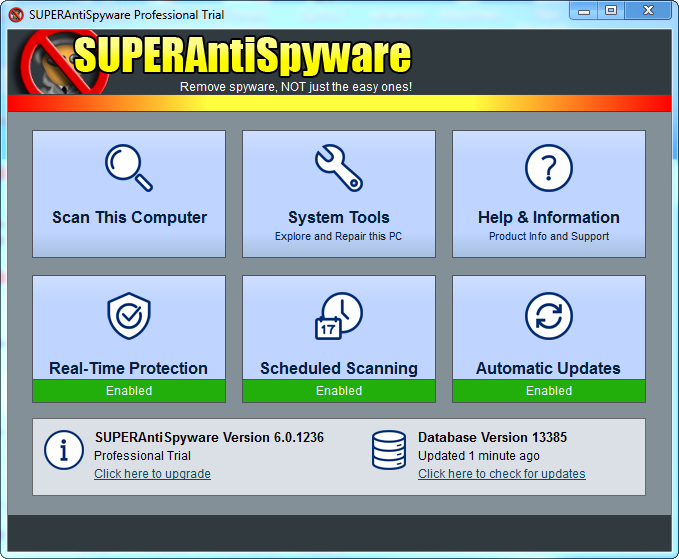Viewport: 679px width, 559px height.
Task: Close the SUPERAntiSpyware window
Action: 648,11
